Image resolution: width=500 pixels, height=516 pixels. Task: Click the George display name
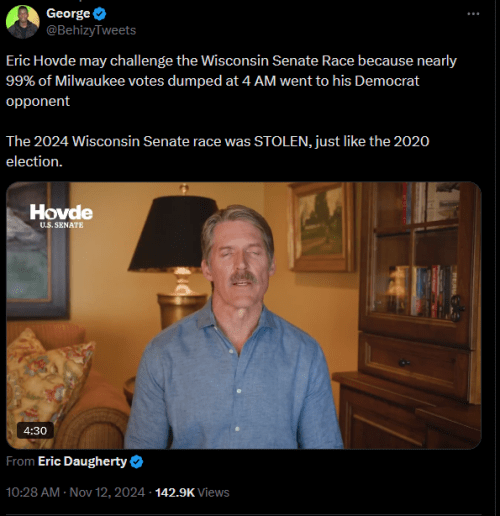68,14
